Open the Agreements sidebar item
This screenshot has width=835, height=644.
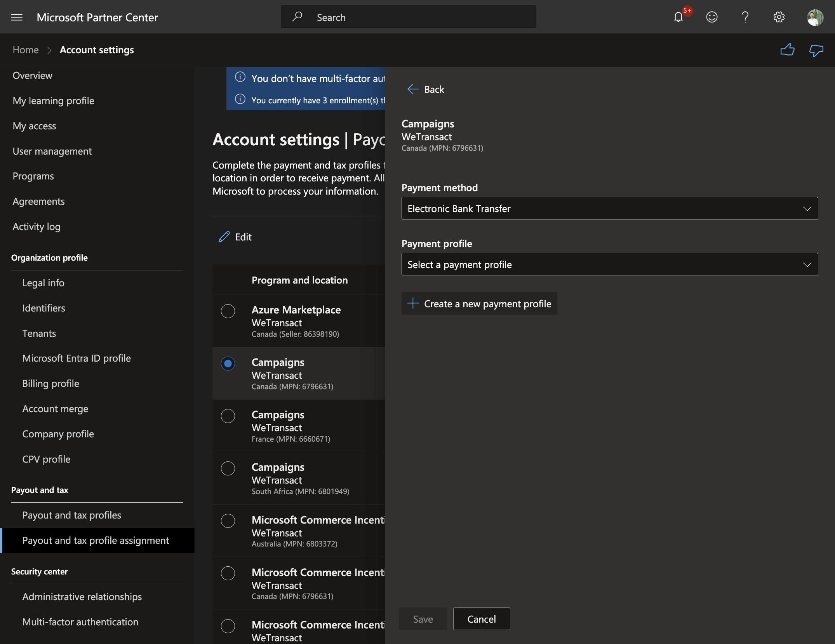click(x=38, y=201)
